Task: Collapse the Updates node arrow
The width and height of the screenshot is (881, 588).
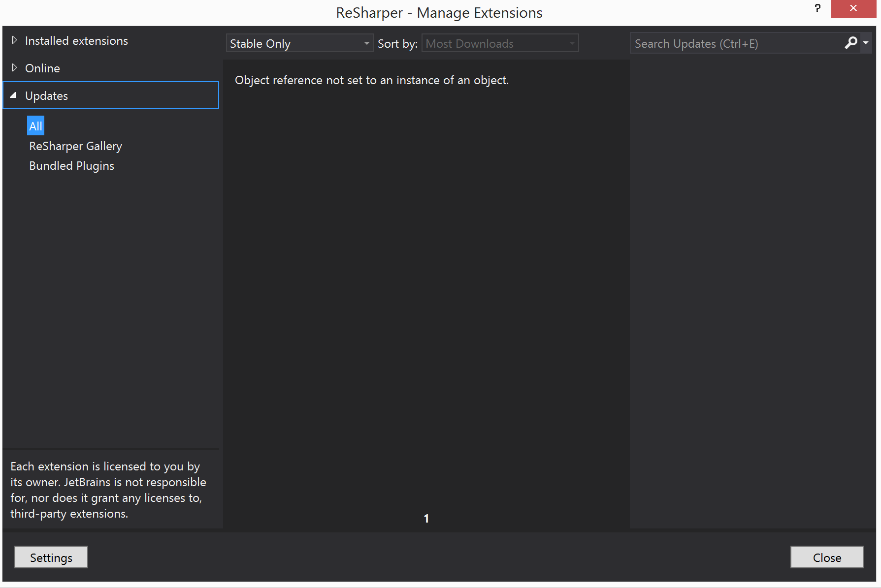Action: [13, 95]
